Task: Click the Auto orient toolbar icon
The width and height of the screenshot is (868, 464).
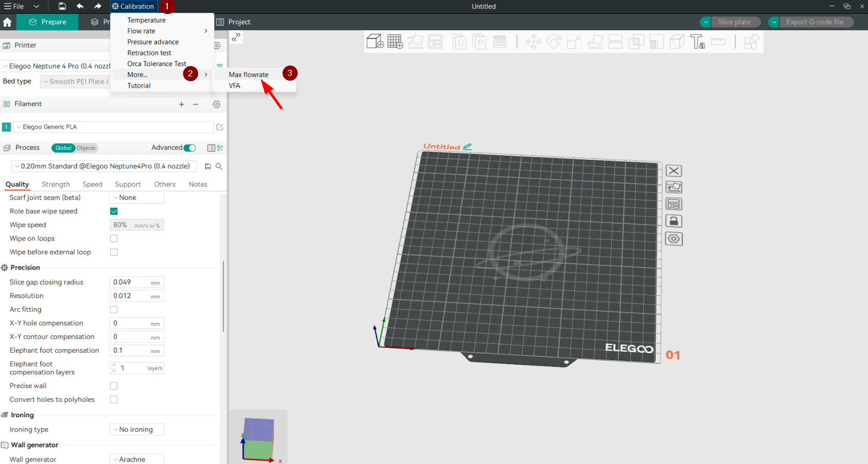Action: point(416,42)
